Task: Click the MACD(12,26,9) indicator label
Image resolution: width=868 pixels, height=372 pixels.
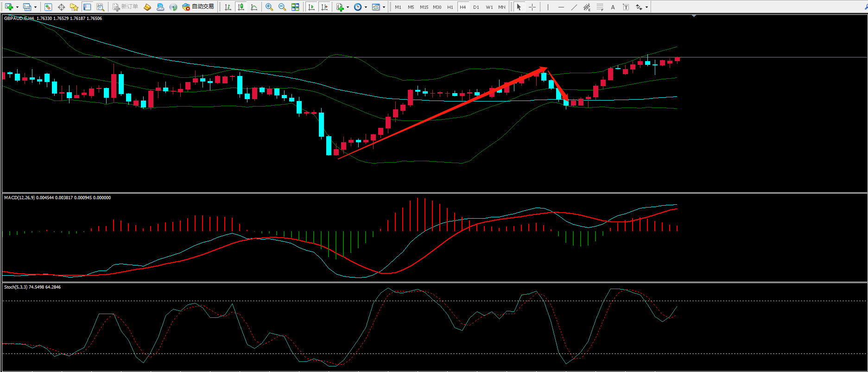Action: coord(19,198)
